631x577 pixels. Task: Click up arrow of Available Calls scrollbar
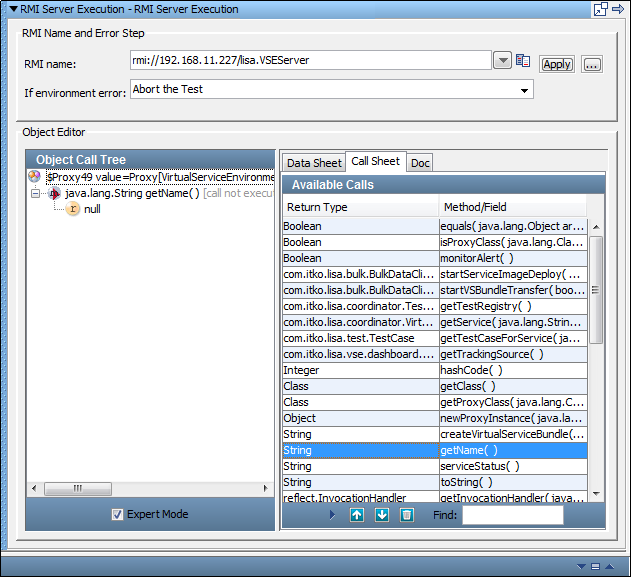(596, 227)
